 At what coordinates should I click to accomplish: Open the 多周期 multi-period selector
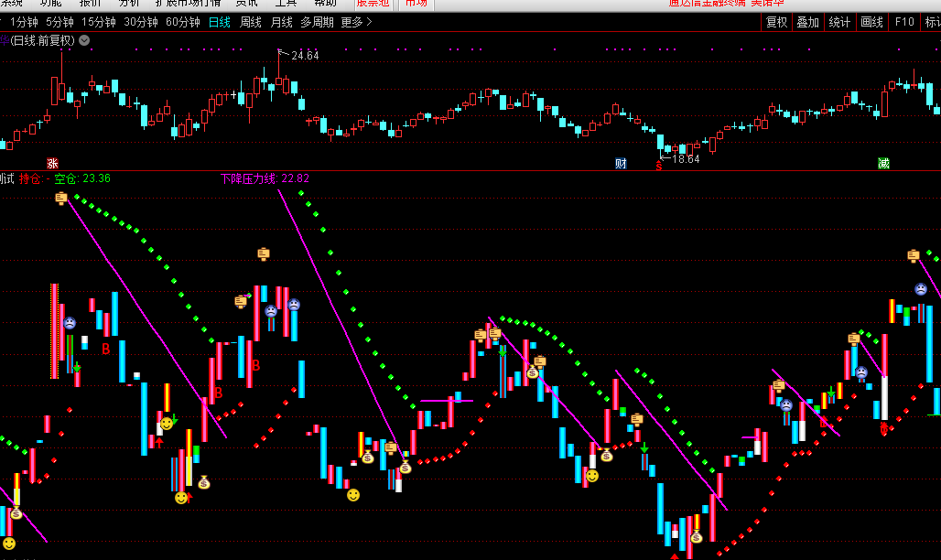317,22
